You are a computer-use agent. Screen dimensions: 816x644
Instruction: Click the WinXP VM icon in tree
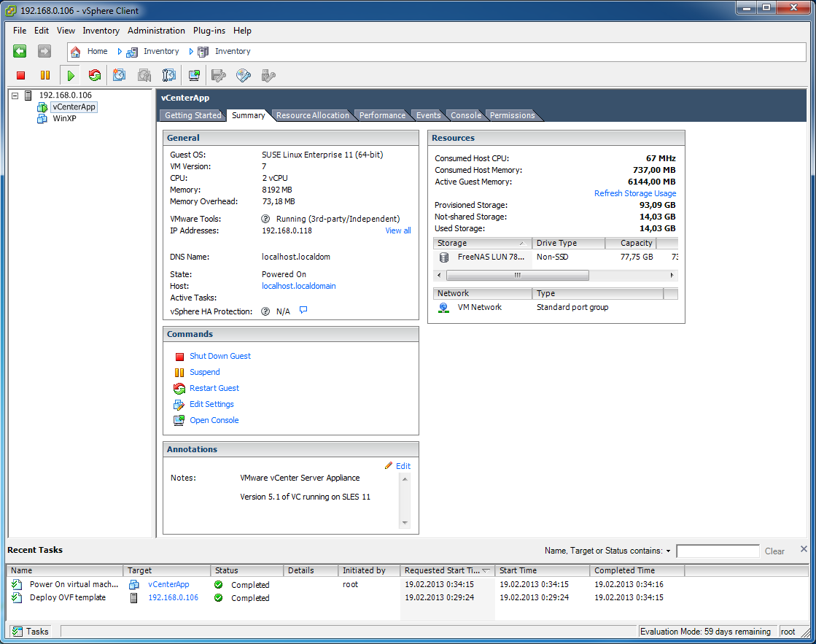(42, 119)
